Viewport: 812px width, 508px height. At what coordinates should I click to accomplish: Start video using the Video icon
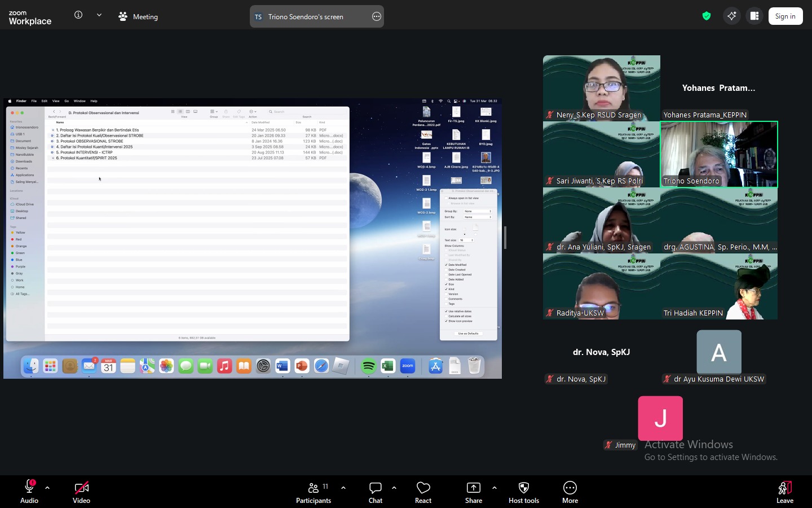click(81, 488)
